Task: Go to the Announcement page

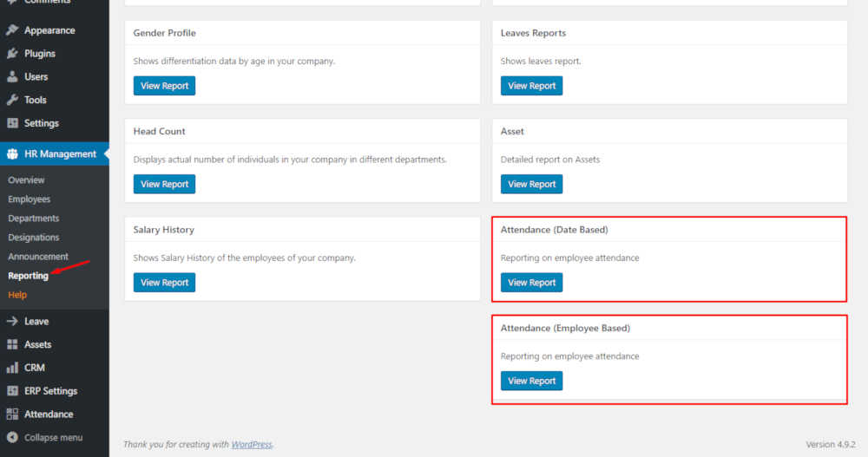Action: tap(38, 257)
